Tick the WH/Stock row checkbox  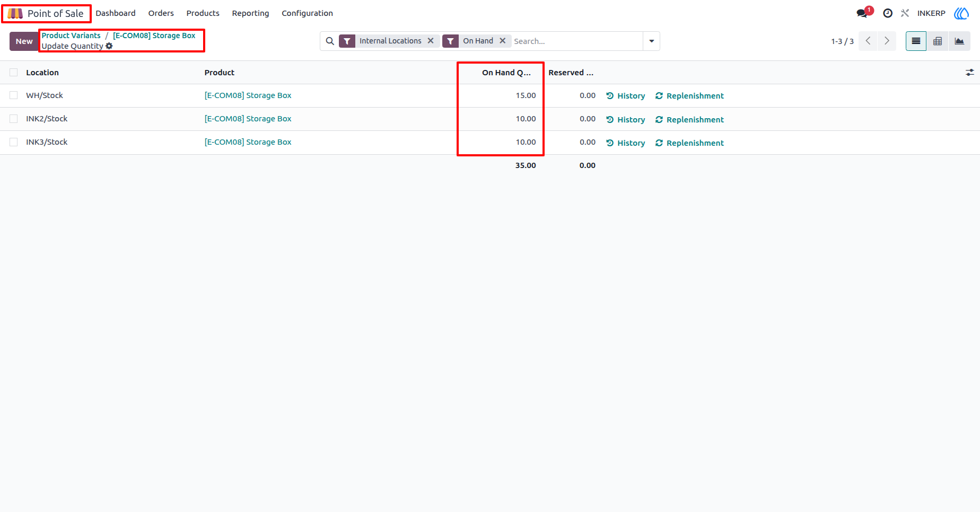pyautogui.click(x=14, y=95)
